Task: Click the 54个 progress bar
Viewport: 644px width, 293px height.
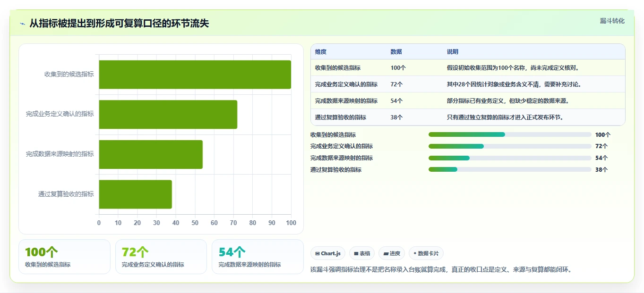Action: (x=510, y=158)
